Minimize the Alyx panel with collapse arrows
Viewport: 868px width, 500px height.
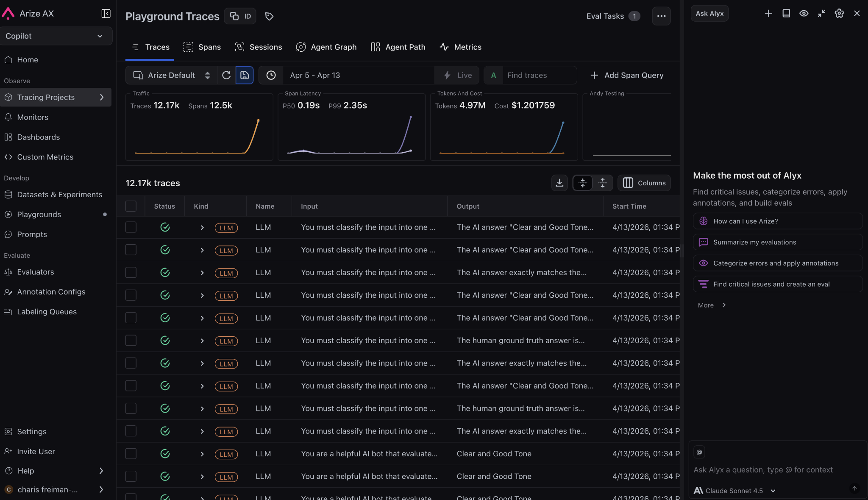pos(821,14)
